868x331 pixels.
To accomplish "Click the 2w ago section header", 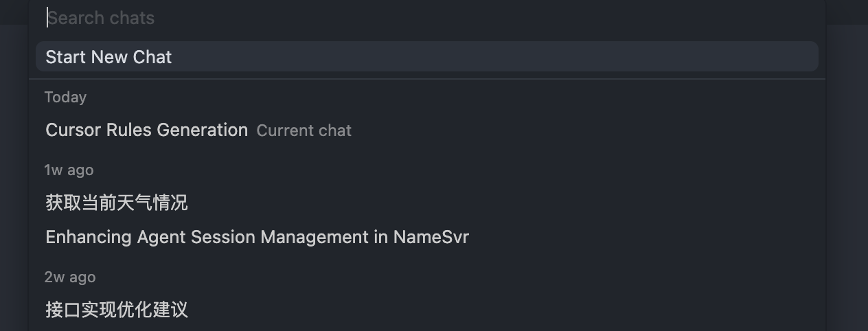I will pos(70,277).
